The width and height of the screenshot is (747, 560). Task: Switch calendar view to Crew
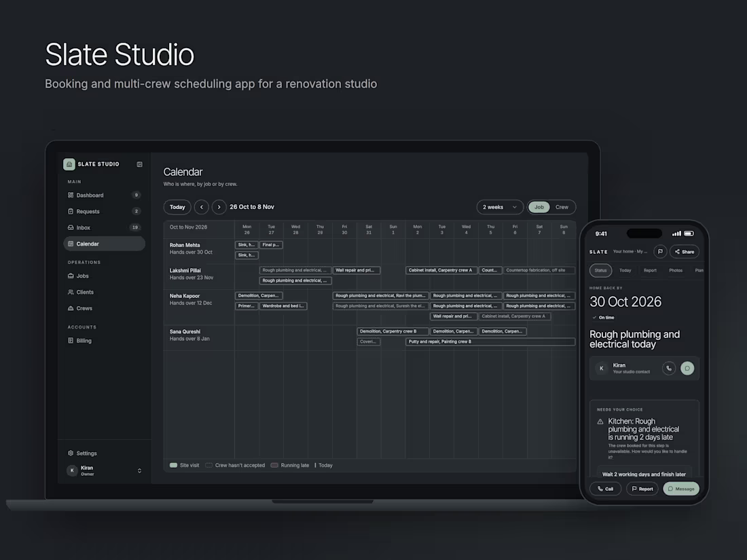562,207
